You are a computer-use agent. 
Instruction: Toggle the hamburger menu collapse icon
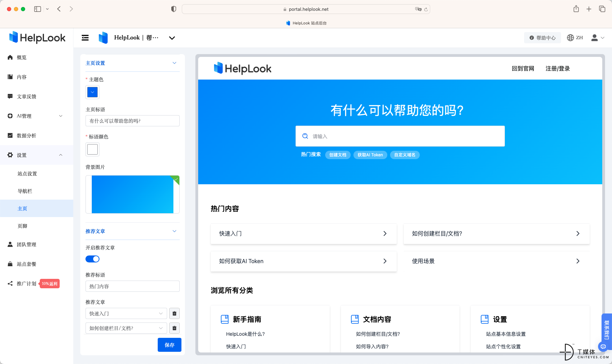coord(85,38)
